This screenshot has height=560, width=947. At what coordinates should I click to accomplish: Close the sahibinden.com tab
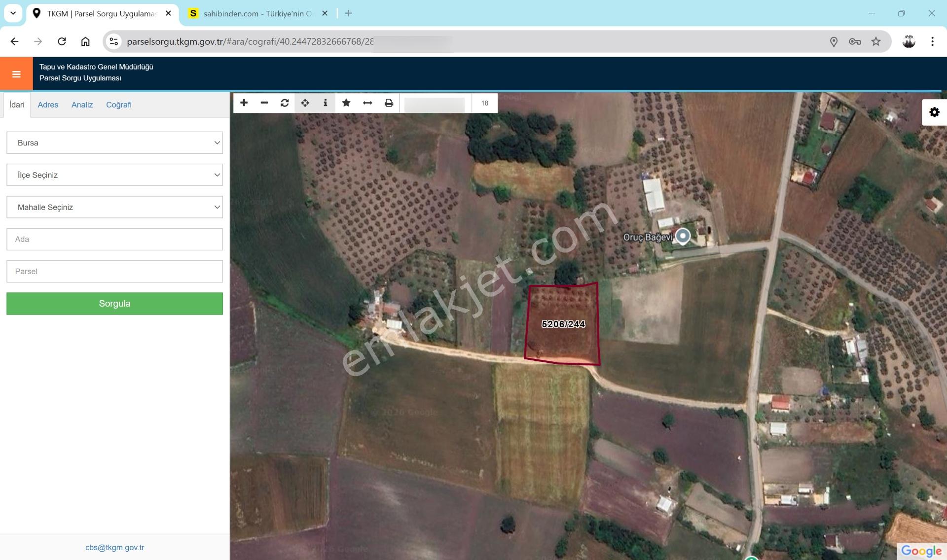[x=325, y=13]
